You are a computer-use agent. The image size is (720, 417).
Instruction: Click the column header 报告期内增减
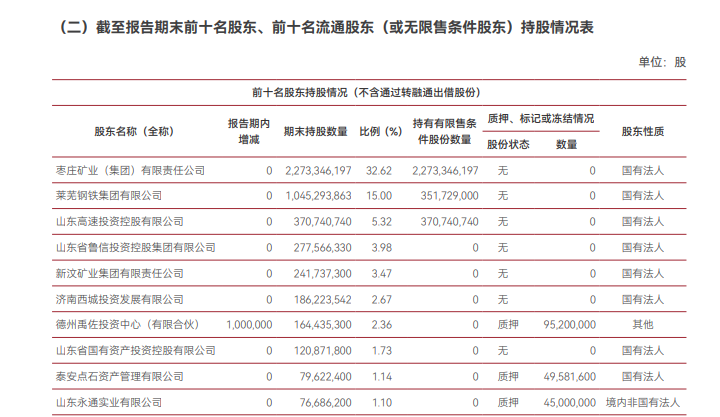pos(249,131)
